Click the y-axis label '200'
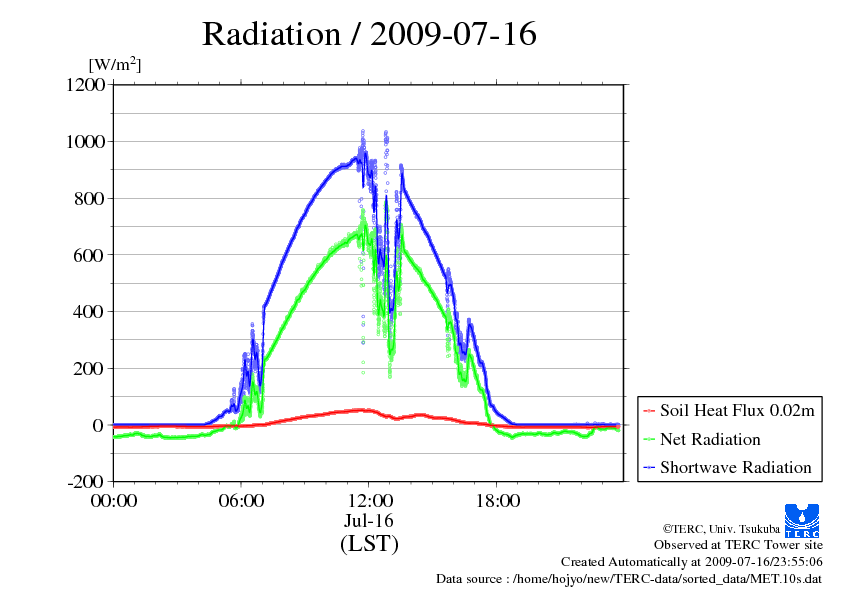This screenshot has height=595, width=842. tap(89, 368)
